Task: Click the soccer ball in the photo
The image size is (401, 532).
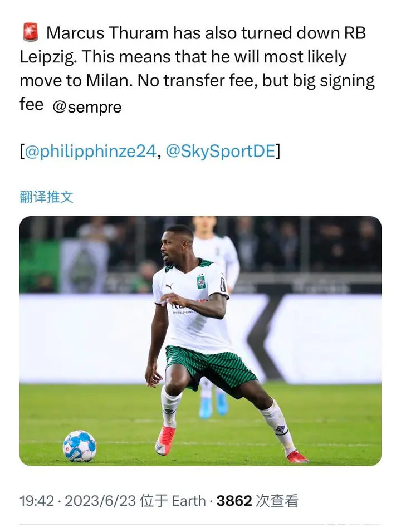Action: [80, 446]
